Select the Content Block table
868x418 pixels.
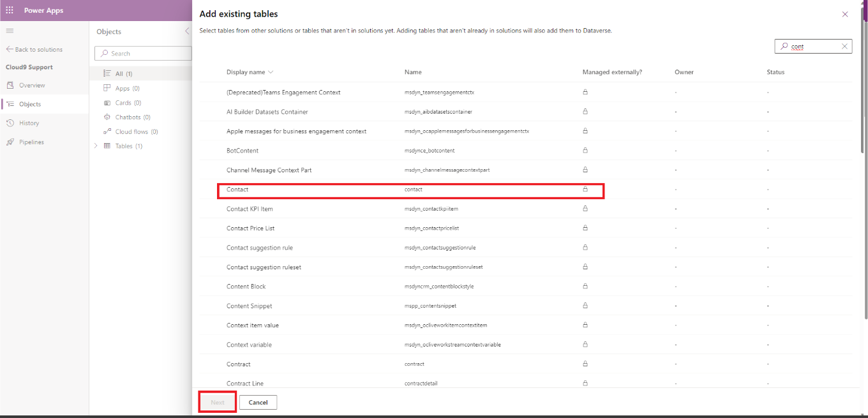[525, 287]
